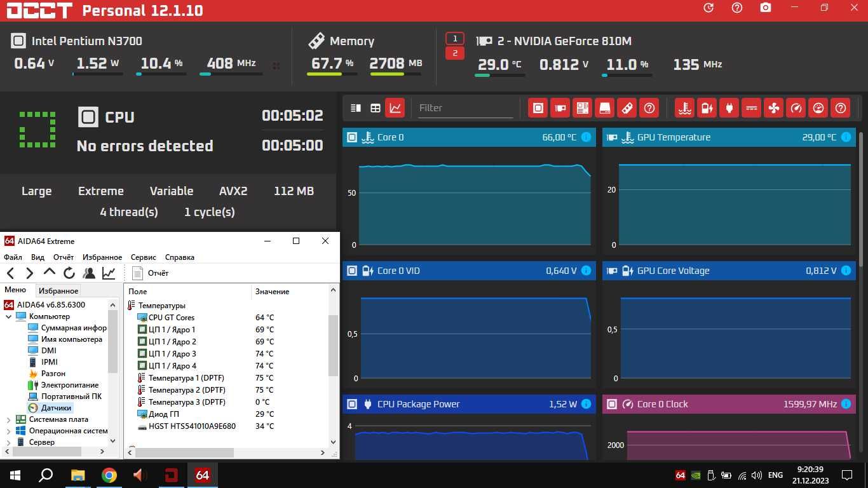Open AIDA64 graph icon in toolbar
Viewport: 868px width, 488px height.
(109, 273)
